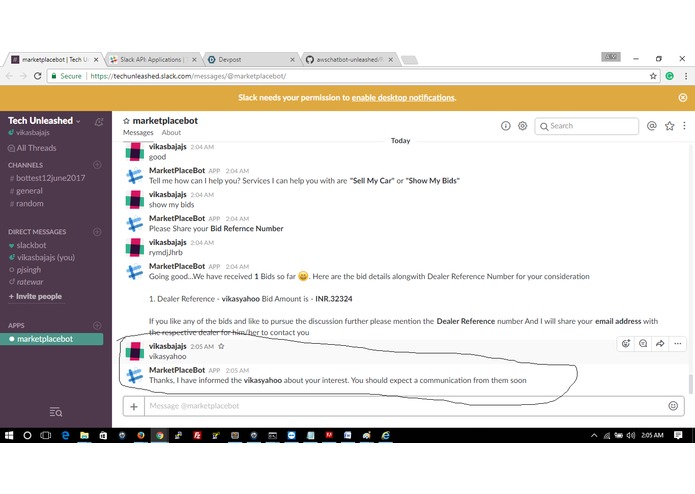Screen dimensions: 695x494
Task: Click Invite people link
Action: [x=35, y=296]
